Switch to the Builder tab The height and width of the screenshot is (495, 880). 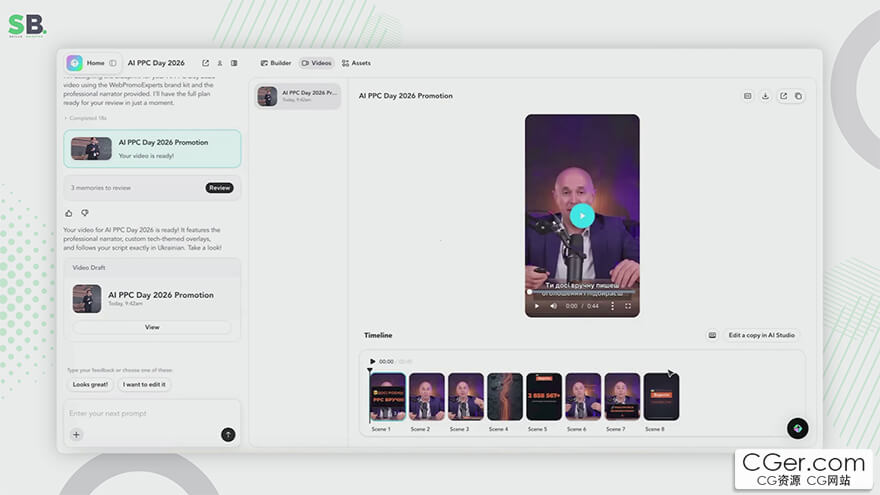tap(276, 63)
